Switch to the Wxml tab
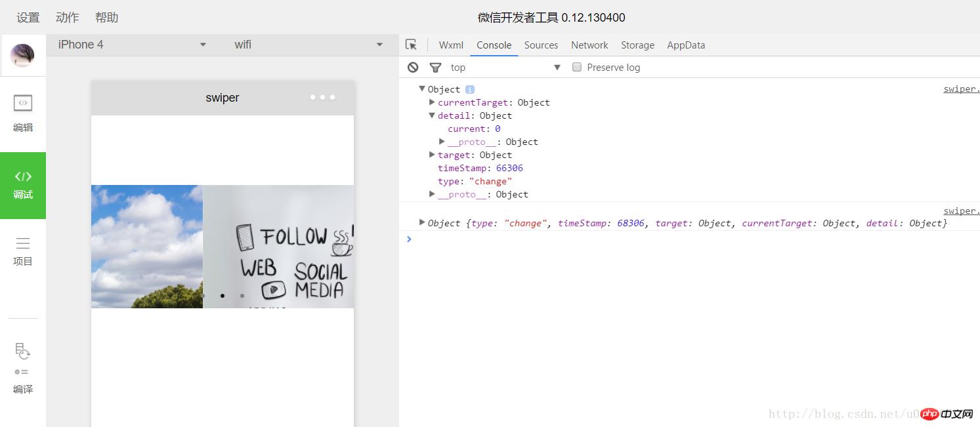The image size is (980, 427). point(451,45)
